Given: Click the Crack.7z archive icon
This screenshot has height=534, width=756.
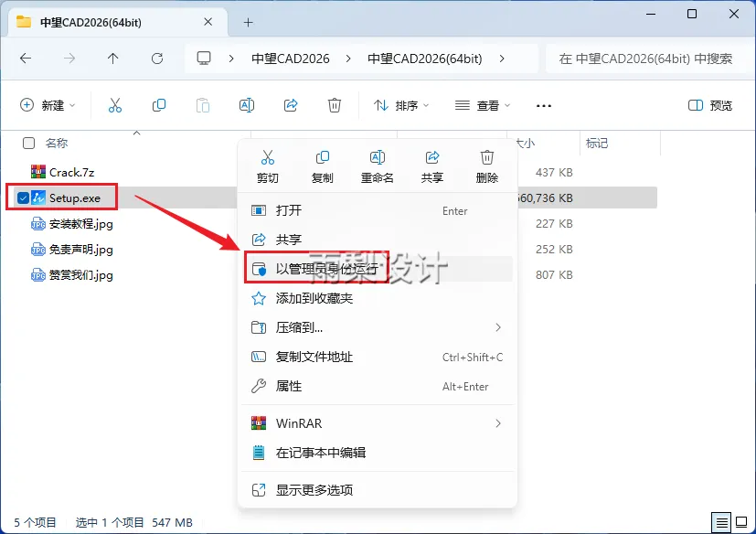Looking at the screenshot, I should pos(38,172).
